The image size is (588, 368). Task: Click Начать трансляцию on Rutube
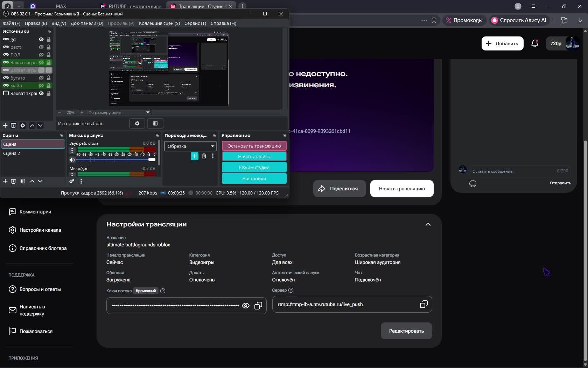402,189
